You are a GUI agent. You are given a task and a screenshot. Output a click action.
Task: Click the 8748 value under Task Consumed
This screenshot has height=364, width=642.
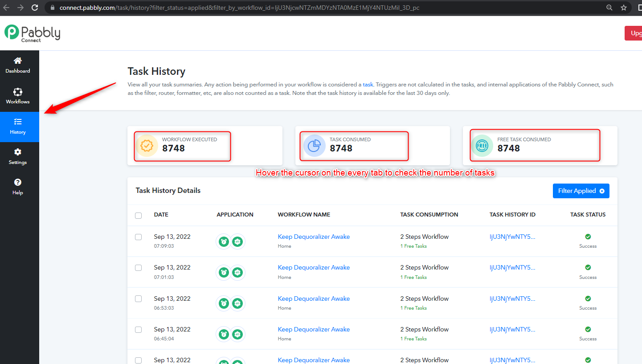tap(341, 148)
